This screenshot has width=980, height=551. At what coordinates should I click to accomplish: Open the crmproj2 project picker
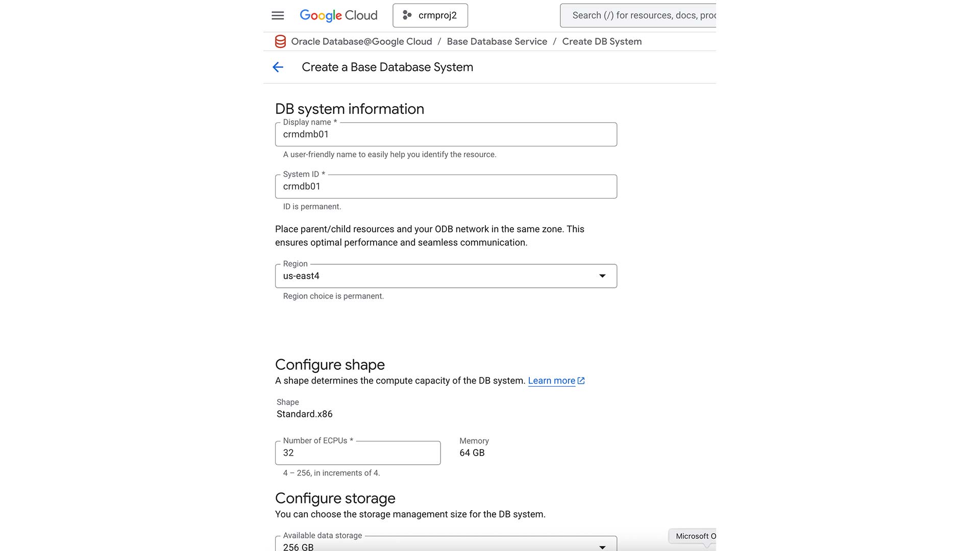pos(430,15)
